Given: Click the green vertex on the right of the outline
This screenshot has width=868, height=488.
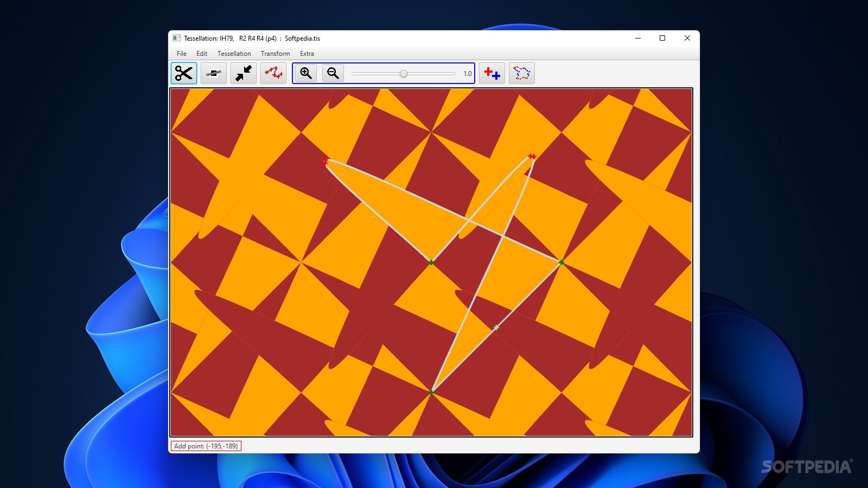Looking at the screenshot, I should coord(561,263).
